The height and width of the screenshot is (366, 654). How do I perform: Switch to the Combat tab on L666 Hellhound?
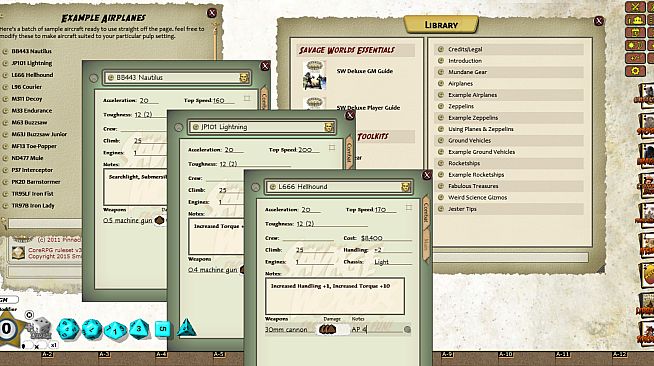426,213
